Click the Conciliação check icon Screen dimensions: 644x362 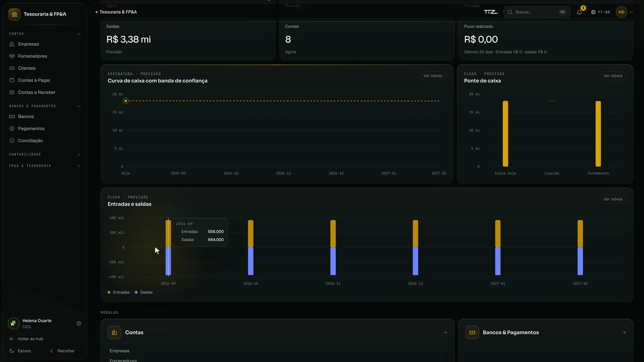[x=12, y=141]
